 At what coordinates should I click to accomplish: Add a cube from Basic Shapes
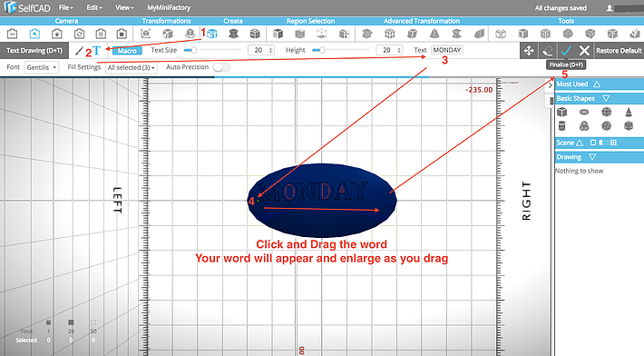point(561,112)
